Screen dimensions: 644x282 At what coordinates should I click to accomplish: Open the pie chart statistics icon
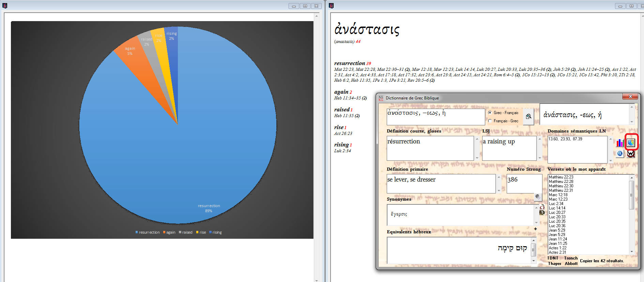(x=631, y=143)
